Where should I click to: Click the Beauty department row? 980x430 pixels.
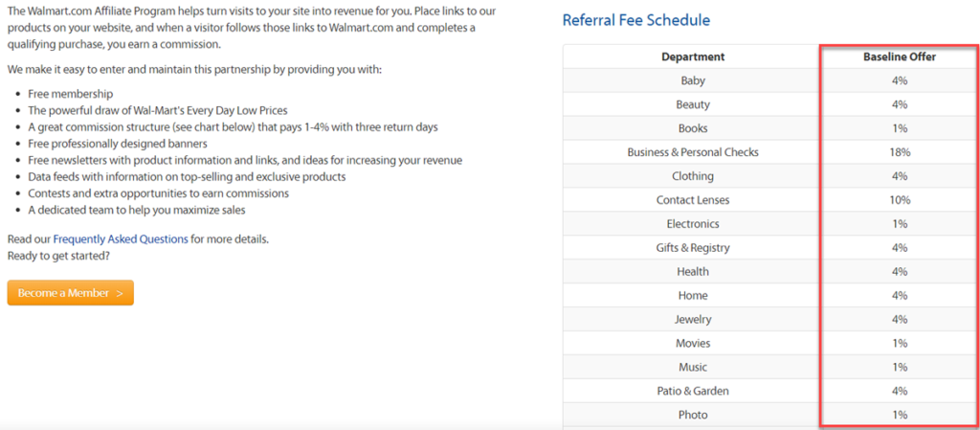coord(693,104)
